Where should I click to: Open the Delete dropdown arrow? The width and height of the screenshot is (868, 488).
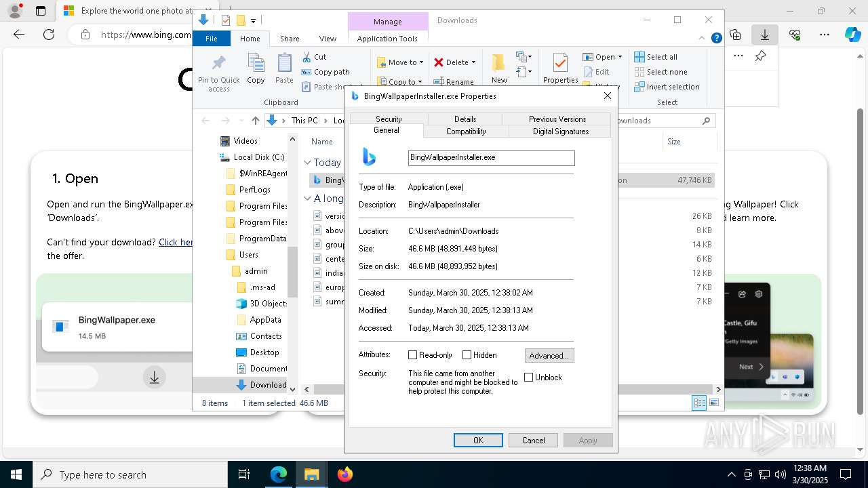473,62
